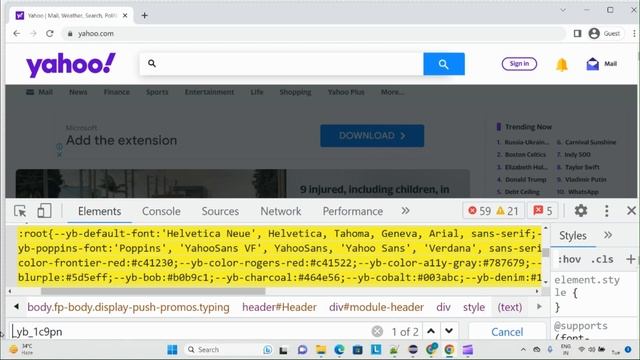Image resolution: width=640 pixels, height=360 pixels.
Task: Click the yb_1c9pn search field
Action: [190, 331]
